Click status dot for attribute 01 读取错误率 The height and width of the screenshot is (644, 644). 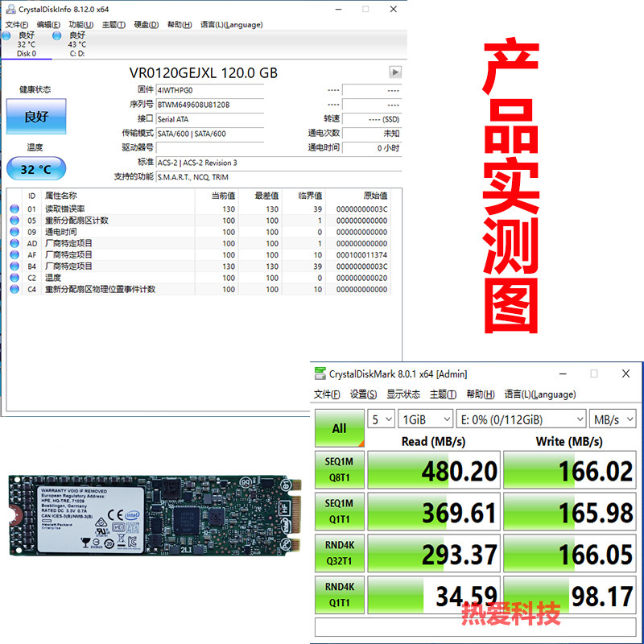(x=14, y=208)
